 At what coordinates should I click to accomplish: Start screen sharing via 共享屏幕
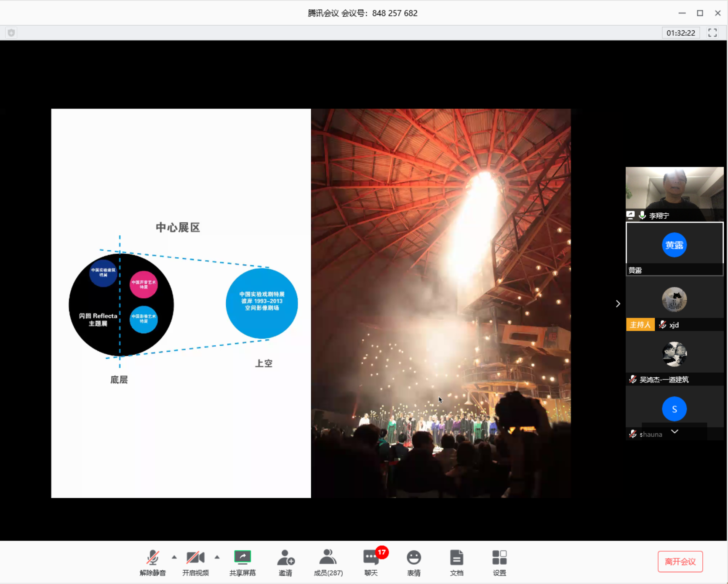click(243, 562)
